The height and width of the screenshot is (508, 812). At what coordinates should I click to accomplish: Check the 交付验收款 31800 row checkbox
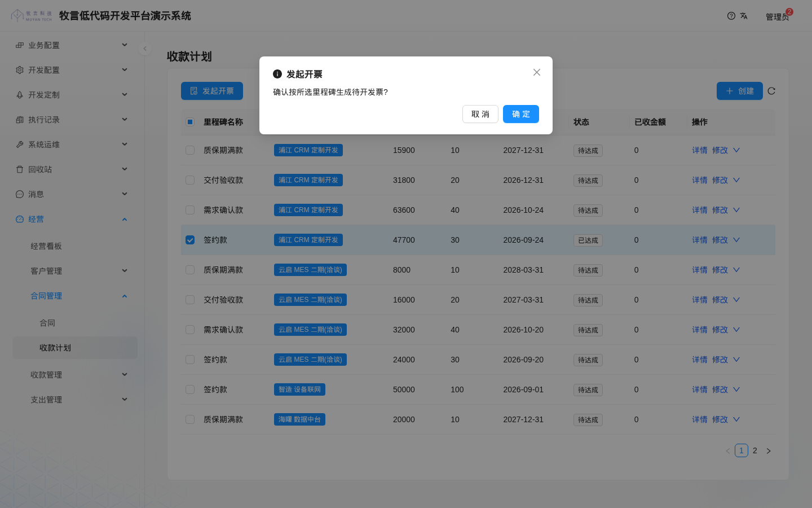tap(190, 180)
